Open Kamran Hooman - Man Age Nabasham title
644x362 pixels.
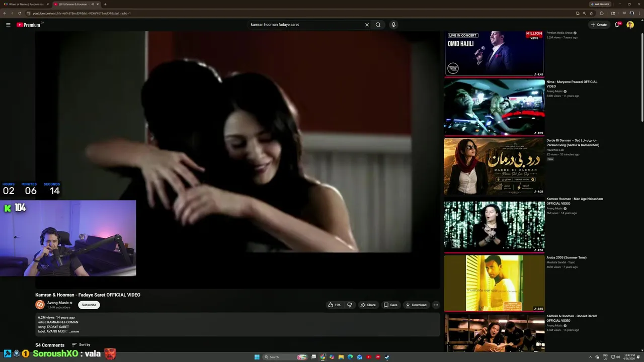coord(575,201)
